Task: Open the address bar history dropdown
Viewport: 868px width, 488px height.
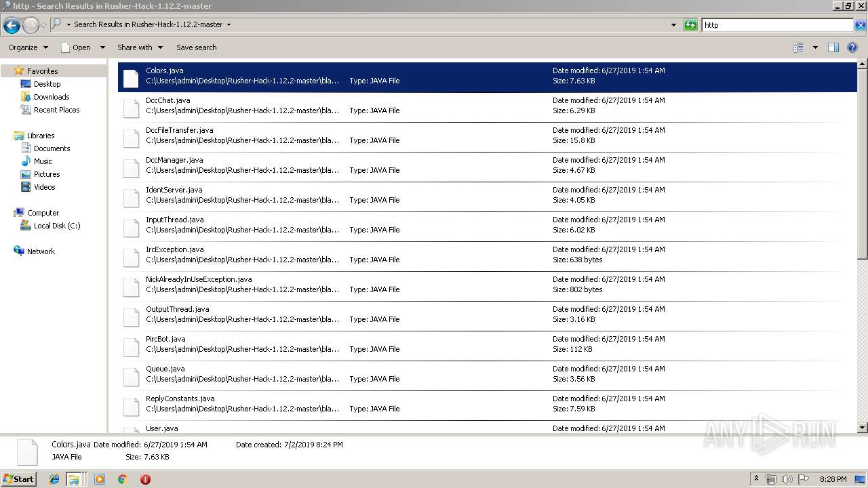Action: click(673, 25)
